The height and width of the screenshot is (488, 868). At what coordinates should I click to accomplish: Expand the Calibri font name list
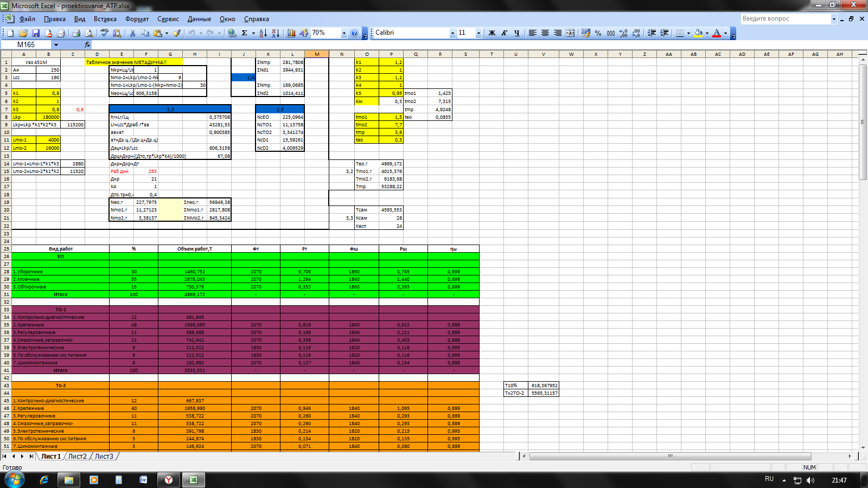coord(452,33)
